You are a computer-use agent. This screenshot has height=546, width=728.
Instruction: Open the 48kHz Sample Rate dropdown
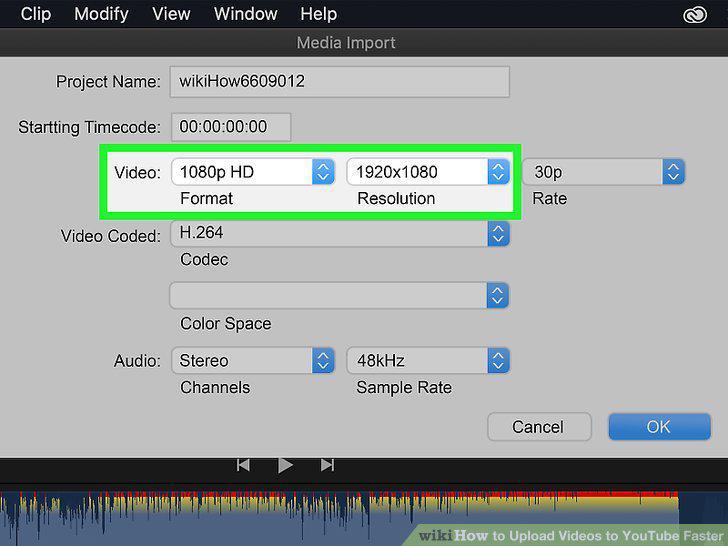click(x=428, y=361)
